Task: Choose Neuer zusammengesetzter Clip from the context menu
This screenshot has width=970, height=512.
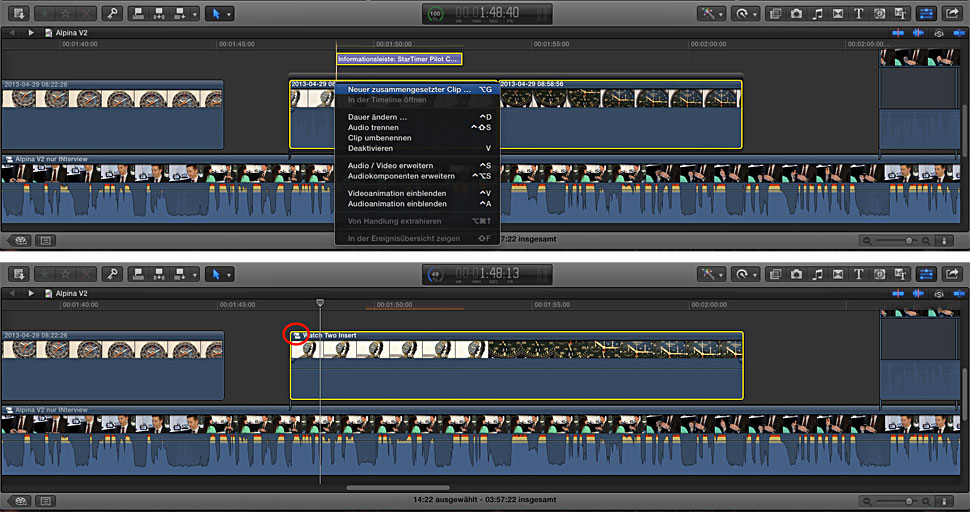Action: tap(408, 90)
